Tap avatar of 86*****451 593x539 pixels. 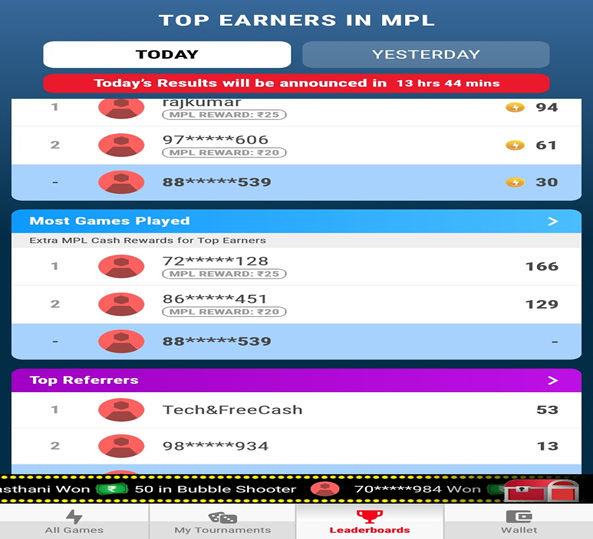[121, 304]
